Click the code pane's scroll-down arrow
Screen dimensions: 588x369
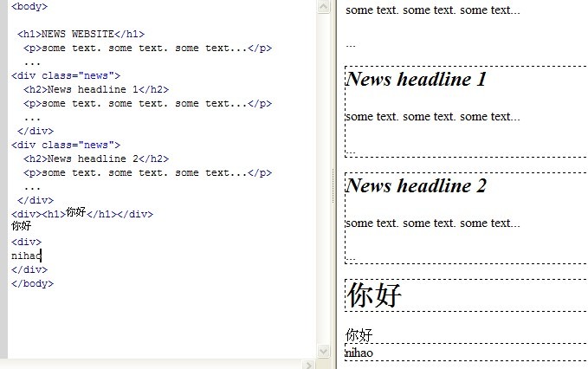(x=323, y=351)
